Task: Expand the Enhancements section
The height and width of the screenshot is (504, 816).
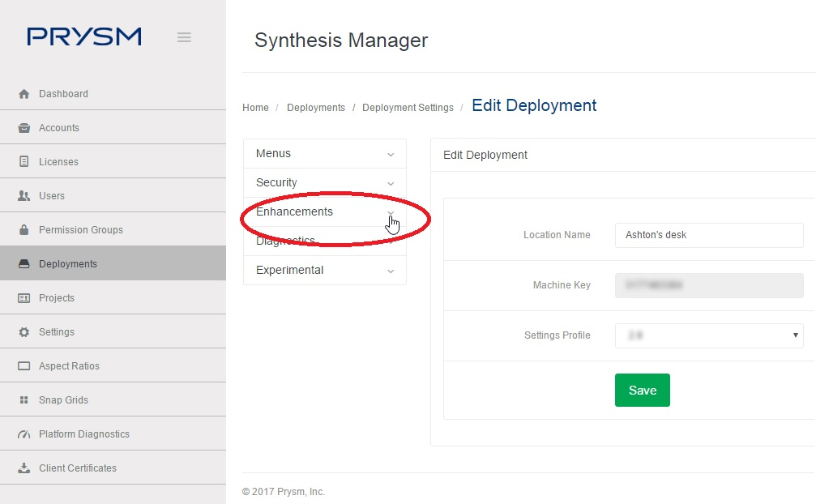Action: pyautogui.click(x=325, y=211)
